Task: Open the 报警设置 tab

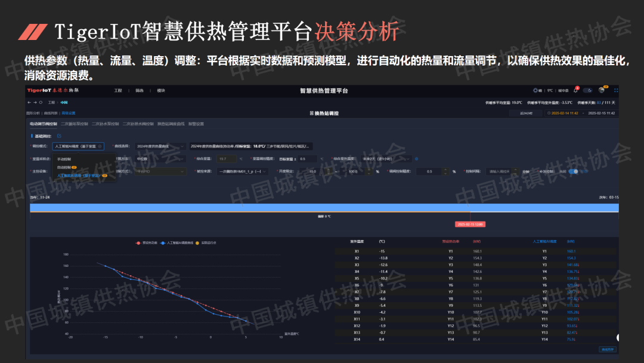Action: tap(196, 124)
